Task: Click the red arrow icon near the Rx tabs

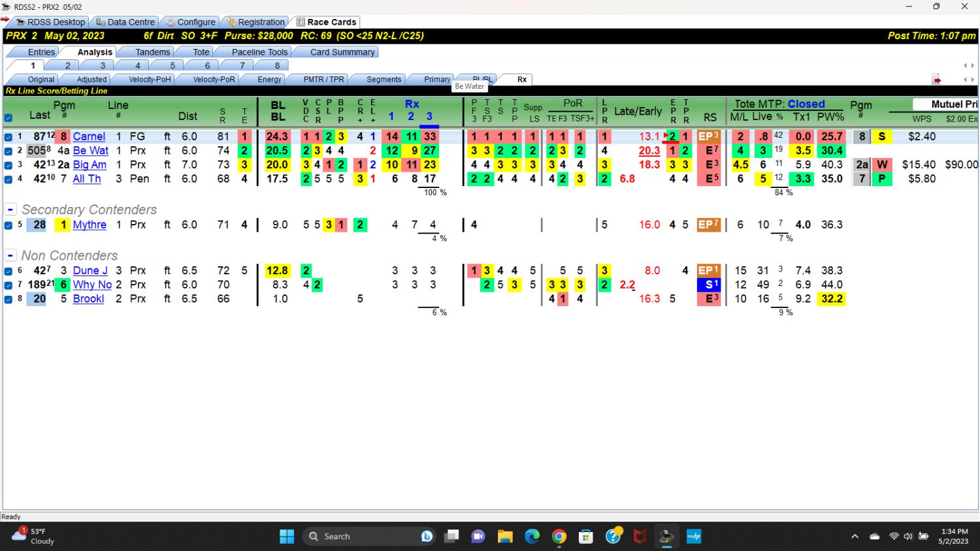Action: pyautogui.click(x=937, y=80)
